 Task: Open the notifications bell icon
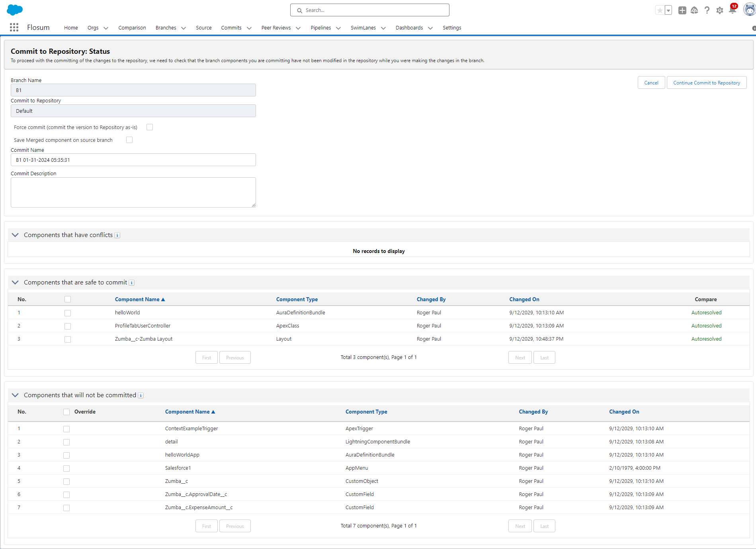click(732, 10)
